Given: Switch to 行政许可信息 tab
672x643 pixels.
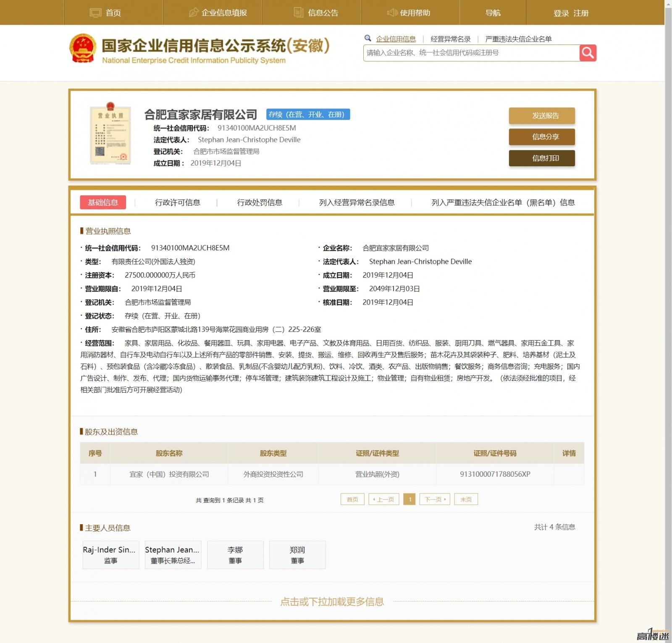Looking at the screenshot, I should [178, 202].
